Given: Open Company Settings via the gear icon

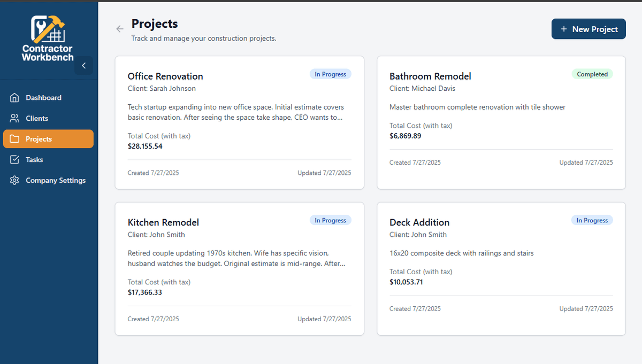Looking at the screenshot, I should [x=14, y=180].
